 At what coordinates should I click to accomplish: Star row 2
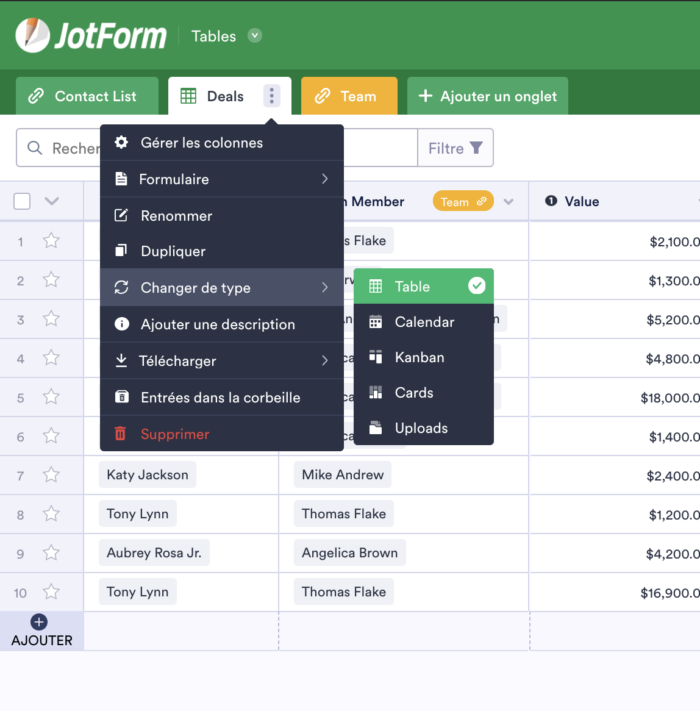click(x=51, y=279)
